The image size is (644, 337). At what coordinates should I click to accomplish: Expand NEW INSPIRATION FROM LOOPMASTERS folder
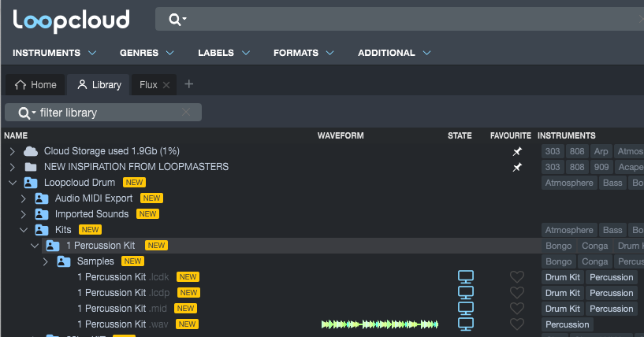(x=13, y=167)
